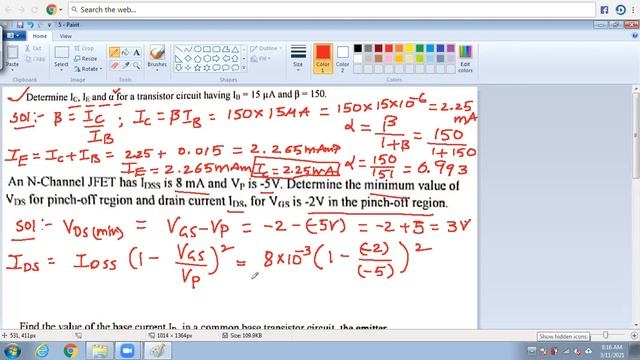Click the Copy command
This screenshot has height=360, width=640.
[x=35, y=59]
